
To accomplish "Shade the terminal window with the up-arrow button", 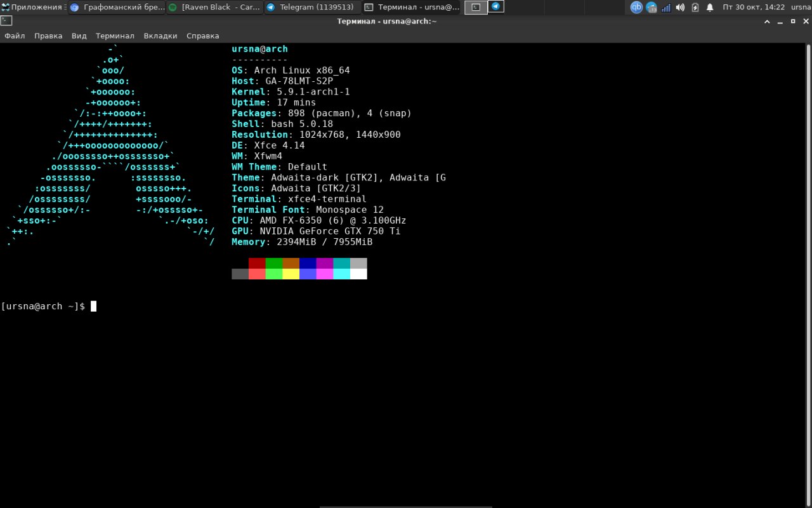I will tap(768, 21).
